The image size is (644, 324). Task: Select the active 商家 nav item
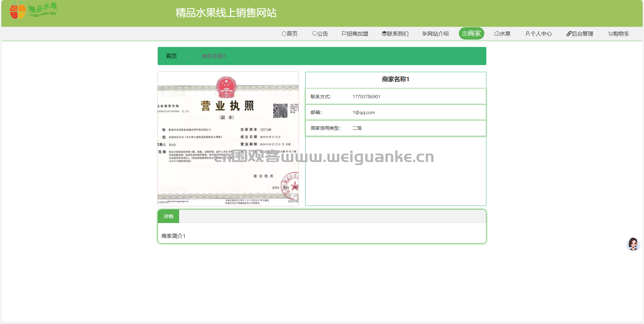[471, 34]
